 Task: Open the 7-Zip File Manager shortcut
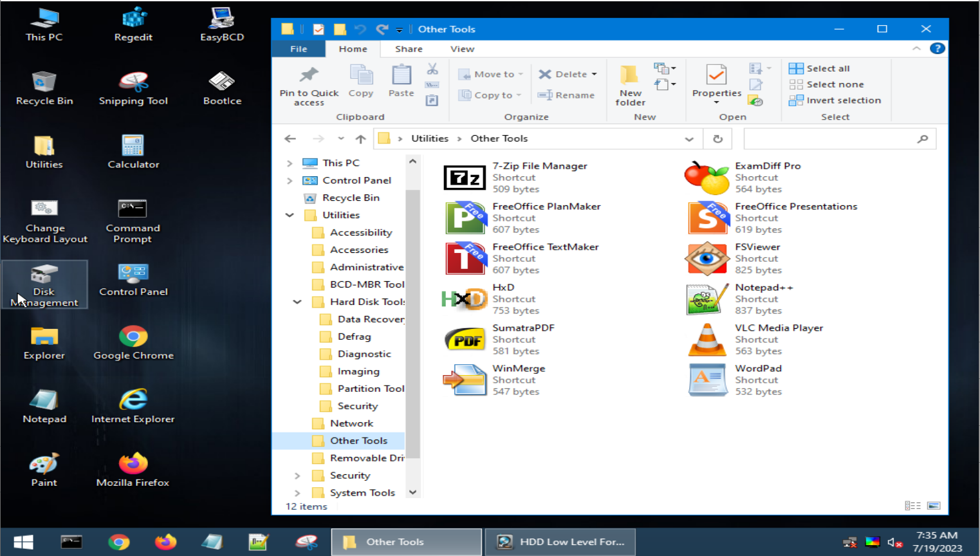pos(515,177)
